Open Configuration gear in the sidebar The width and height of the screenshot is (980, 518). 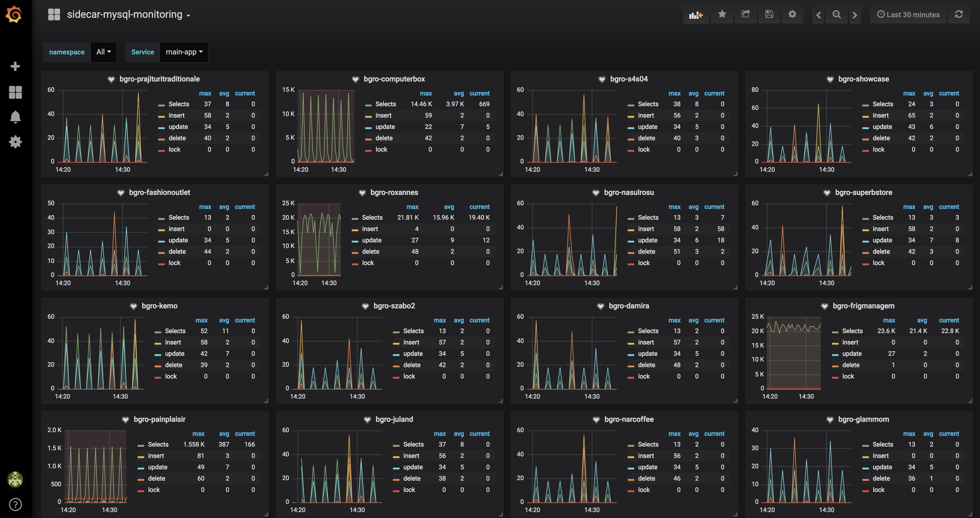[15, 142]
